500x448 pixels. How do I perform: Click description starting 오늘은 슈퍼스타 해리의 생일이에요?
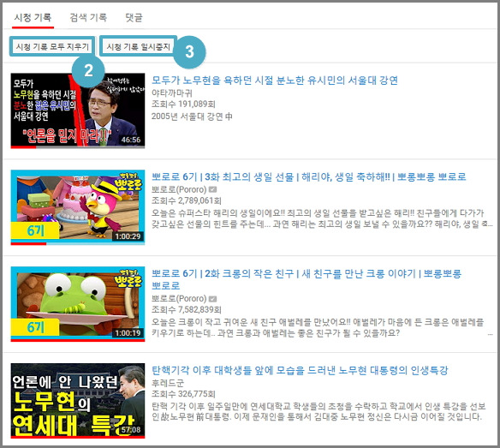pyautogui.click(x=322, y=218)
